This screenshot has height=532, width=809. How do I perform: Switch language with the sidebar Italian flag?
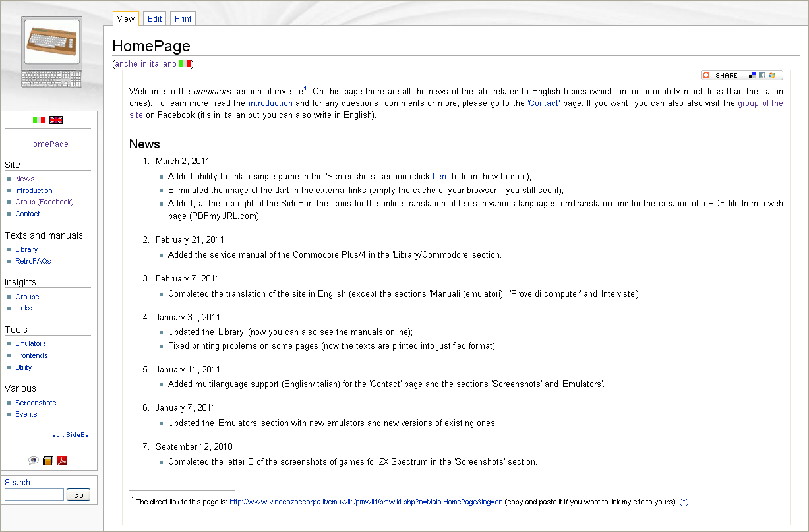coord(39,120)
